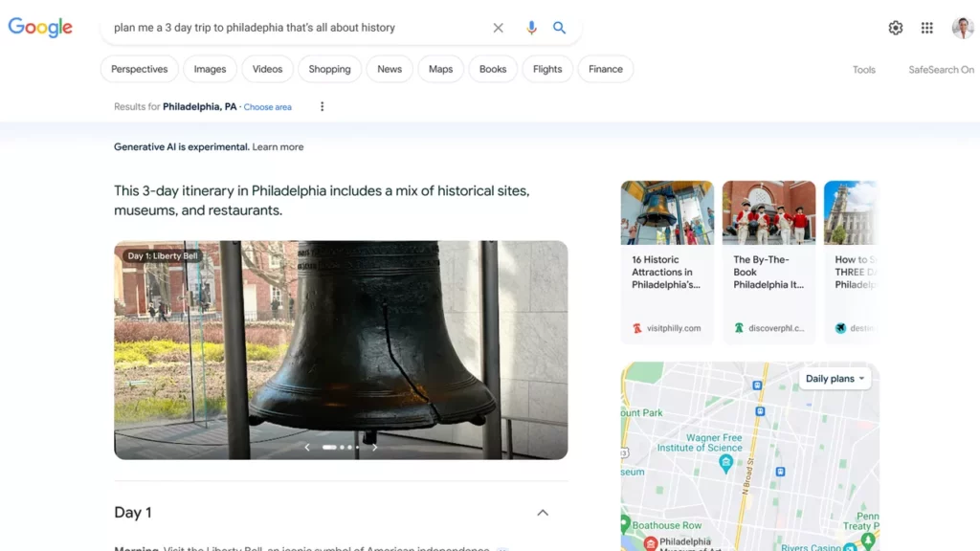Click the Google logo

40,27
